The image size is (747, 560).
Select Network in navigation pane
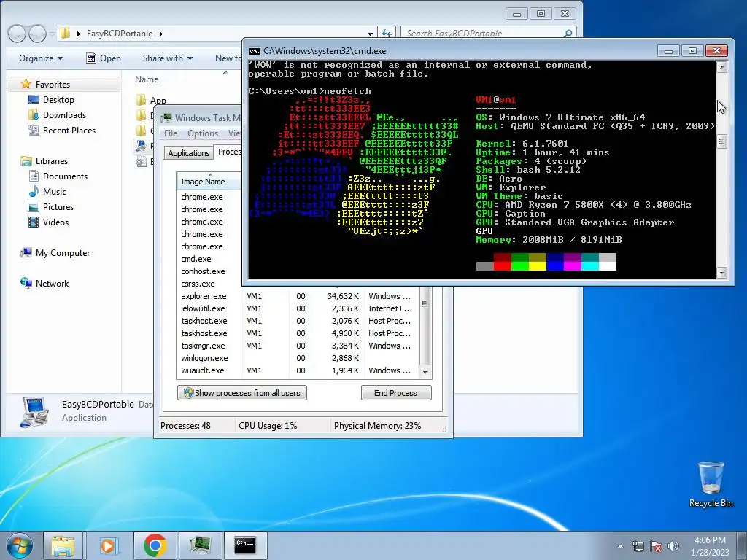click(52, 284)
